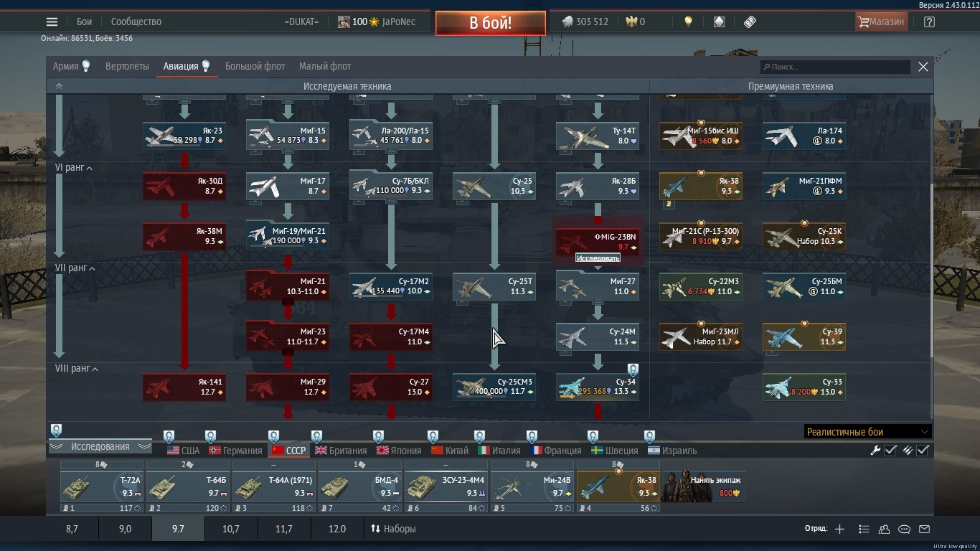Click the help question mark icon
Image resolution: width=980 pixels, height=551 pixels.
pyautogui.click(x=929, y=22)
